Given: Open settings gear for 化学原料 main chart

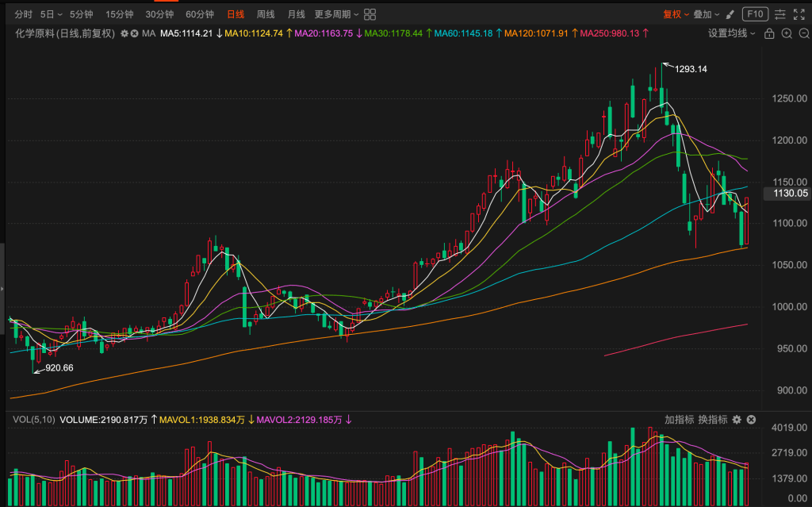Looking at the screenshot, I should pyautogui.click(x=124, y=33).
